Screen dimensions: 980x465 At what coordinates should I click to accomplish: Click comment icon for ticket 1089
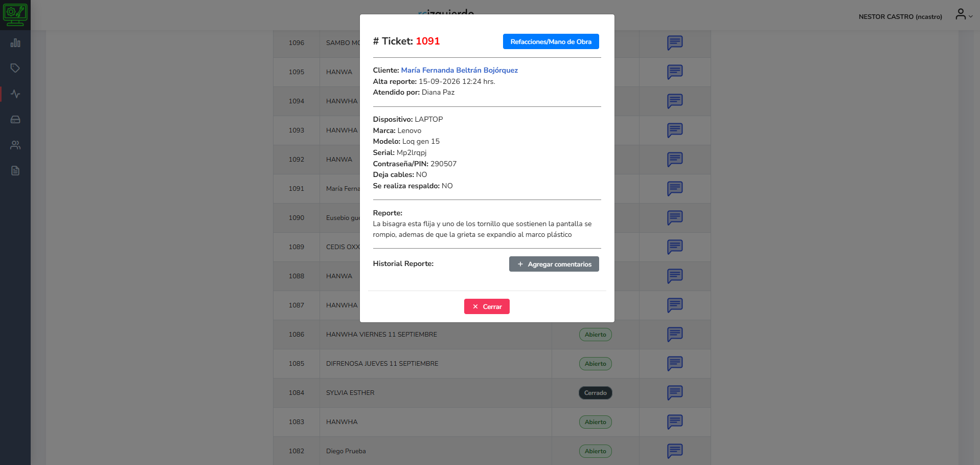(x=675, y=247)
